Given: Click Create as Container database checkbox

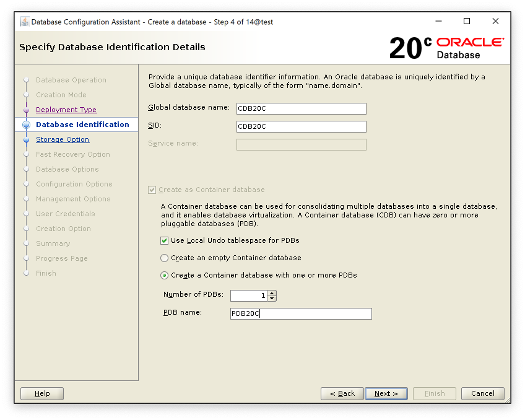Looking at the screenshot, I should pyautogui.click(x=152, y=190).
